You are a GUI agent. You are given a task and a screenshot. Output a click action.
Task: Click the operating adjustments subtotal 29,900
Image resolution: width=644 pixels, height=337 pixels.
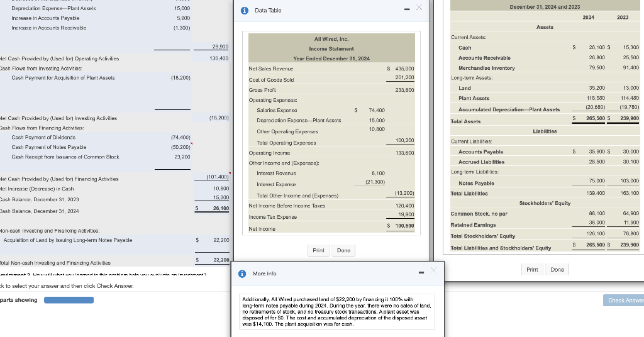pyautogui.click(x=220, y=47)
